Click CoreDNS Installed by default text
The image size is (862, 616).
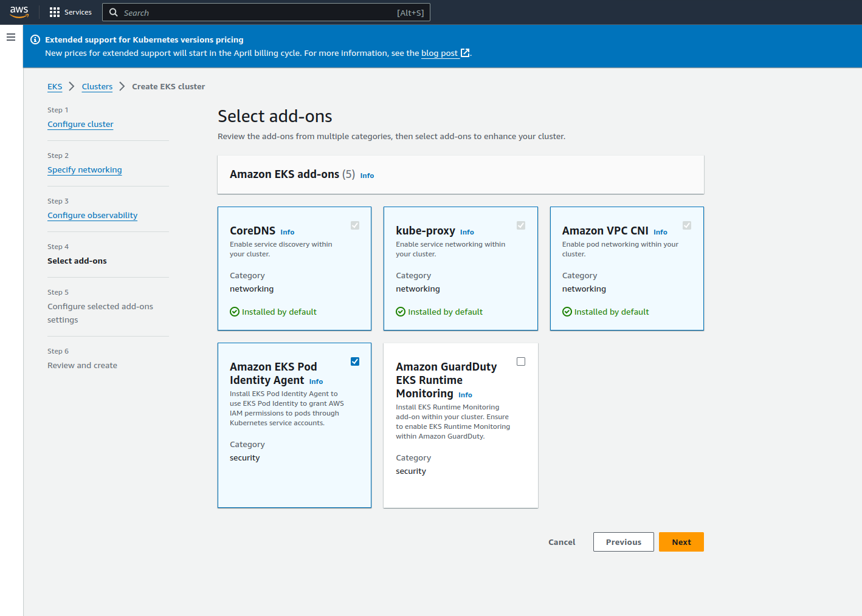(279, 312)
